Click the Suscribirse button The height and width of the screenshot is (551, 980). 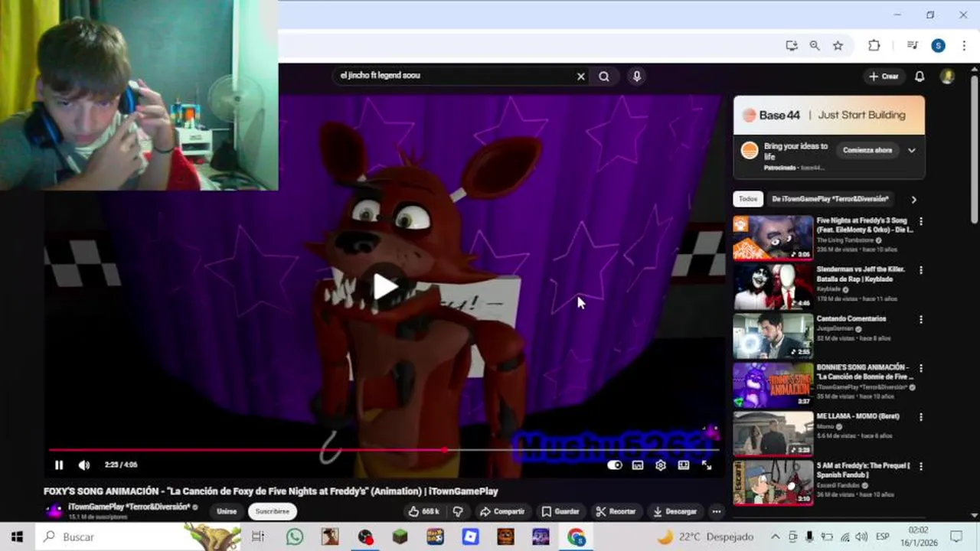pyautogui.click(x=273, y=511)
